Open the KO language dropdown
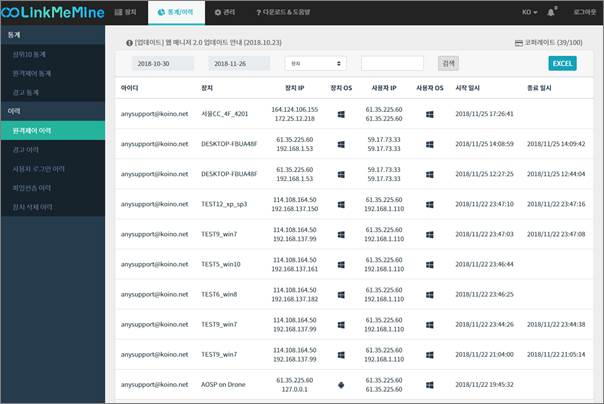This screenshot has height=404, width=604. (528, 12)
